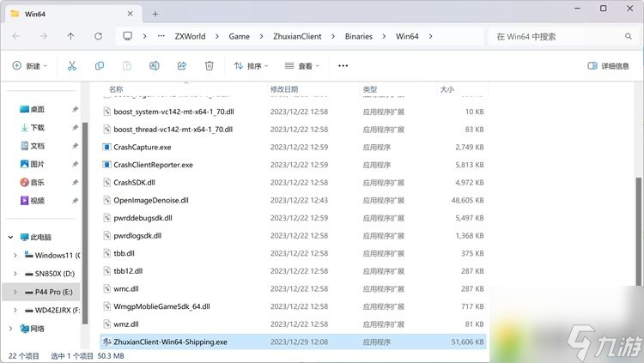Image resolution: width=644 pixels, height=363 pixels.
Task: Click the file list vertical scrollbar
Action: coord(638,231)
